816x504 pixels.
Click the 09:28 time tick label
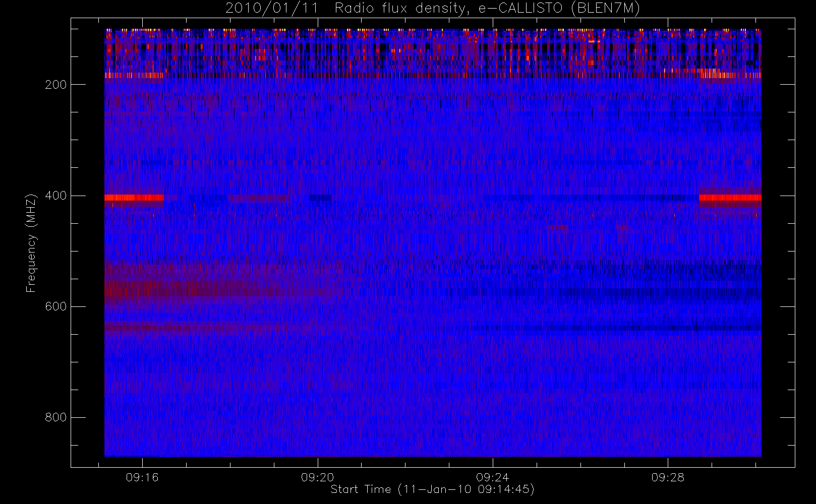[x=668, y=477]
